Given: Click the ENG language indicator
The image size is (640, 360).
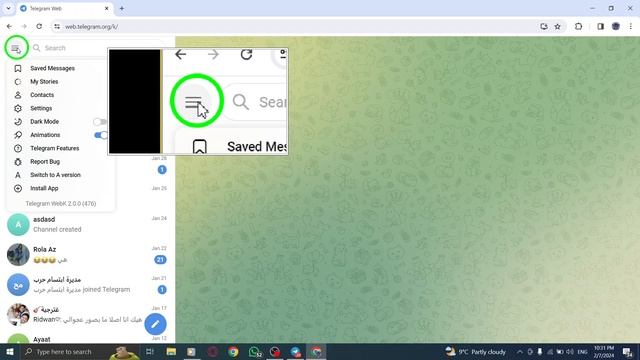Looking at the screenshot, I should (582, 351).
